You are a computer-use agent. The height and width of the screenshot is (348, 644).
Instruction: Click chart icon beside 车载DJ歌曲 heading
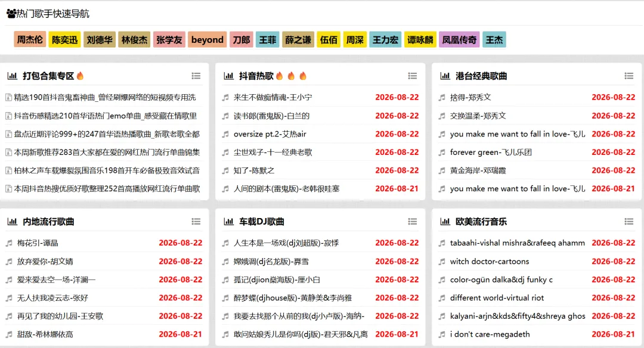click(229, 222)
